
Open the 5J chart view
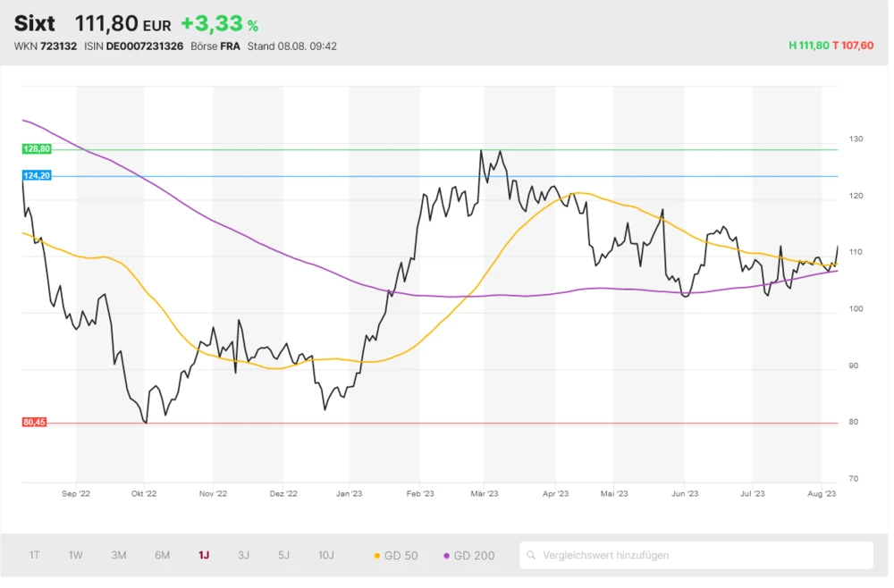point(283,555)
